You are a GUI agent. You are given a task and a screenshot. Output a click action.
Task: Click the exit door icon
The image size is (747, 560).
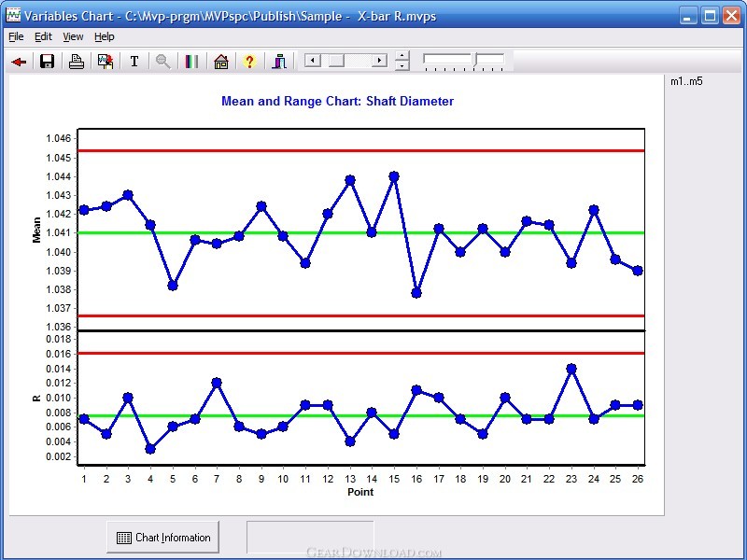coord(279,62)
